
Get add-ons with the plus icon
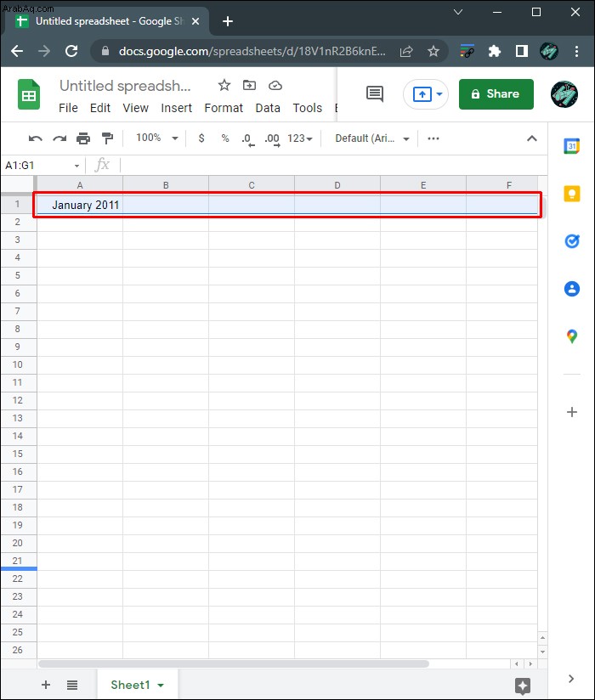(572, 412)
